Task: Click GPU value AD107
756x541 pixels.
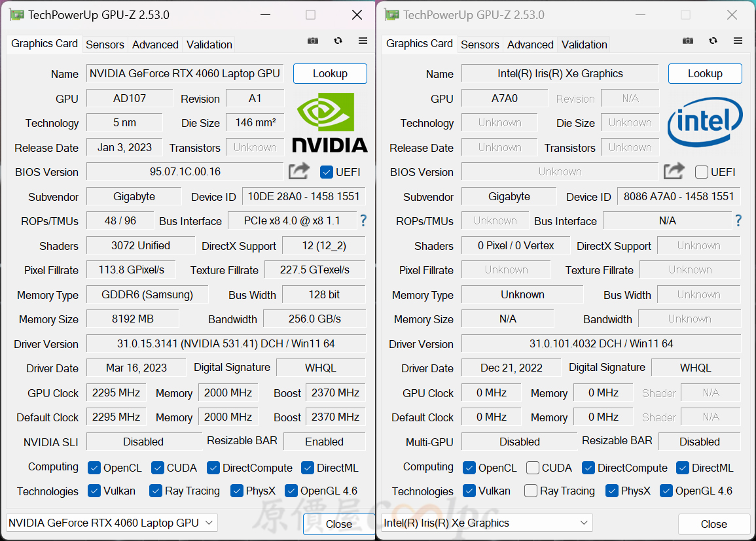Action: tap(130, 98)
